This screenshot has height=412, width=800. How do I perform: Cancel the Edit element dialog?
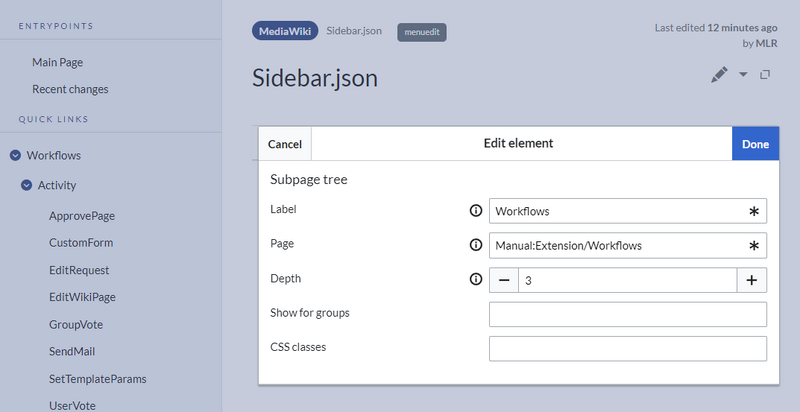point(285,144)
